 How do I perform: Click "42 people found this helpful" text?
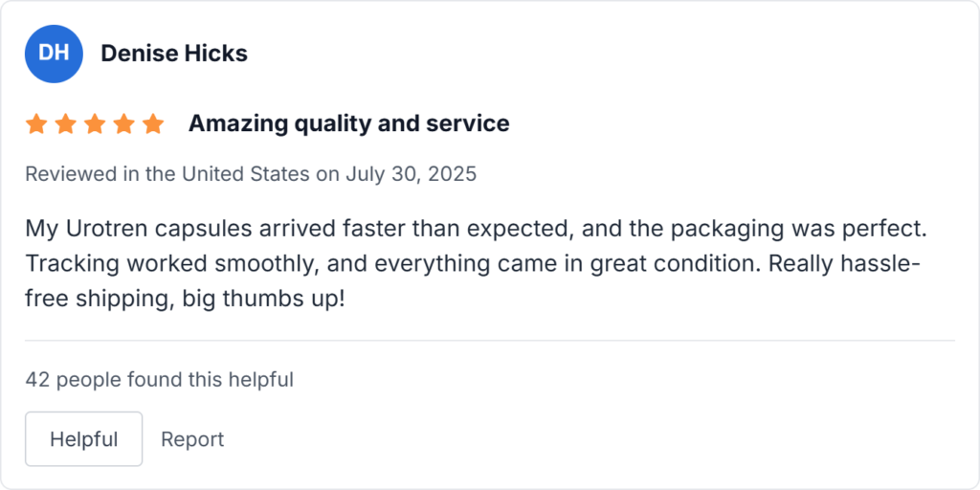click(x=159, y=380)
